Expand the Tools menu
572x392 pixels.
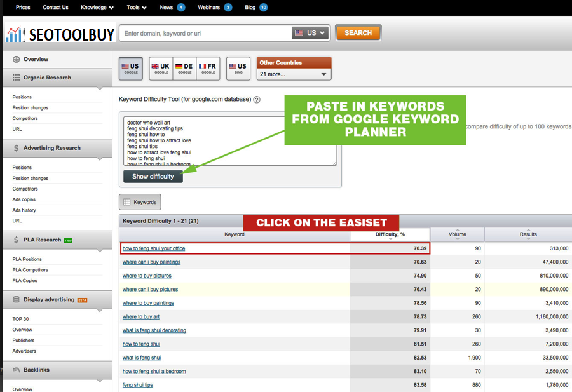point(137,7)
